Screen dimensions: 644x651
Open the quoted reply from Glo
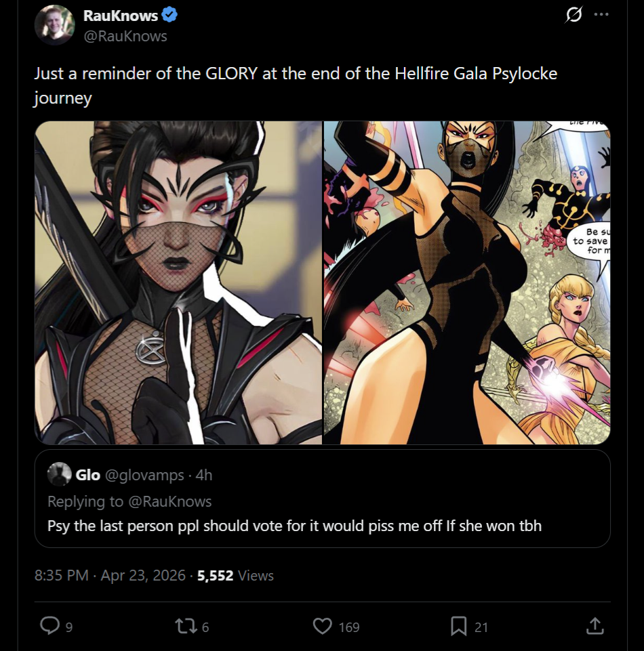coord(323,499)
